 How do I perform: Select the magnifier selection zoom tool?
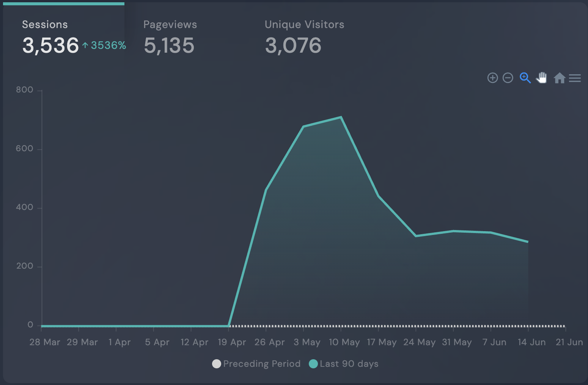coord(525,78)
